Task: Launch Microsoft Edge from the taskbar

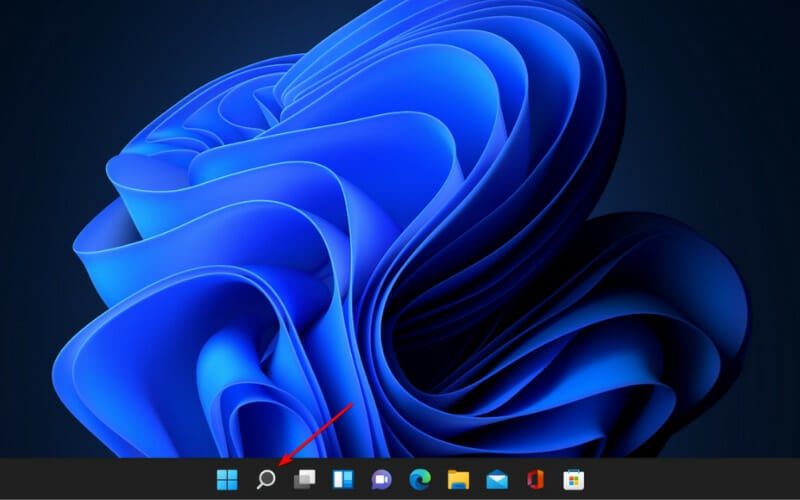Action: [420, 480]
